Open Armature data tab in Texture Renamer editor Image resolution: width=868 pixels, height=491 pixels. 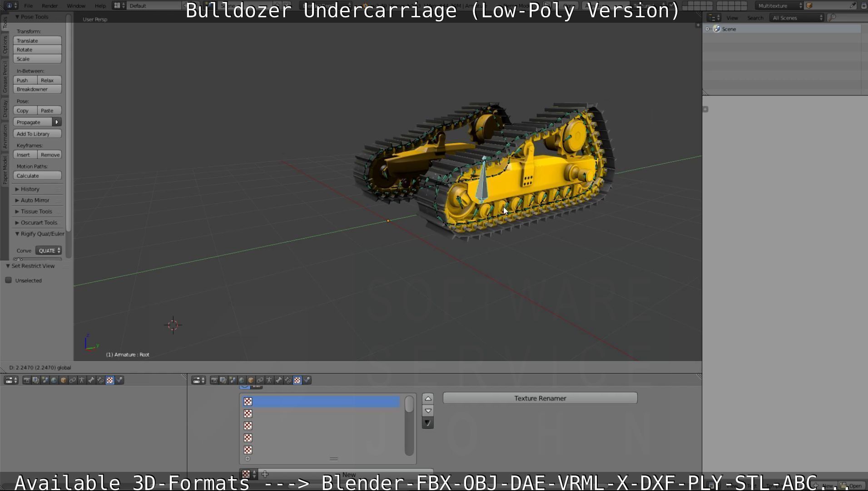[269, 380]
